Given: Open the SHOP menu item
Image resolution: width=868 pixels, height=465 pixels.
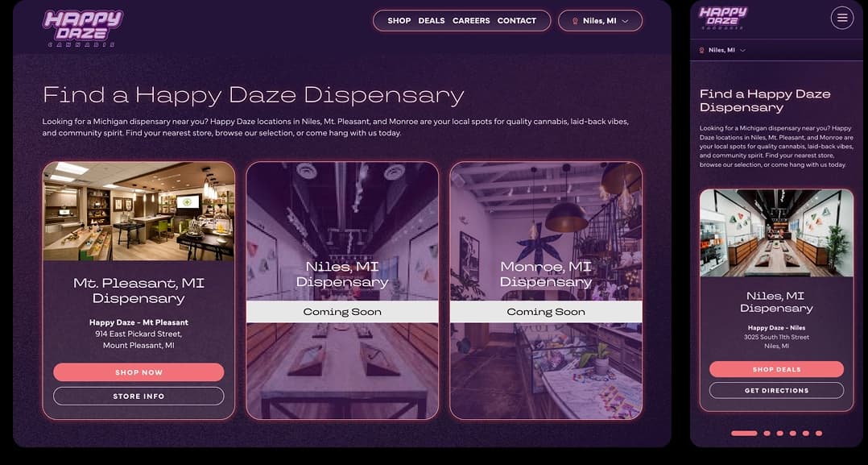Looking at the screenshot, I should 399,20.
